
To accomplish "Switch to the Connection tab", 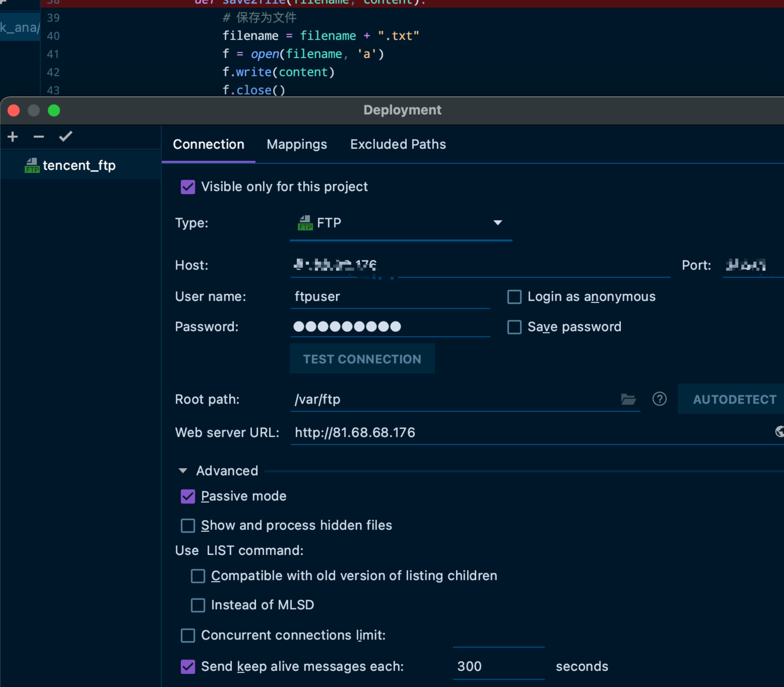I will (x=208, y=144).
